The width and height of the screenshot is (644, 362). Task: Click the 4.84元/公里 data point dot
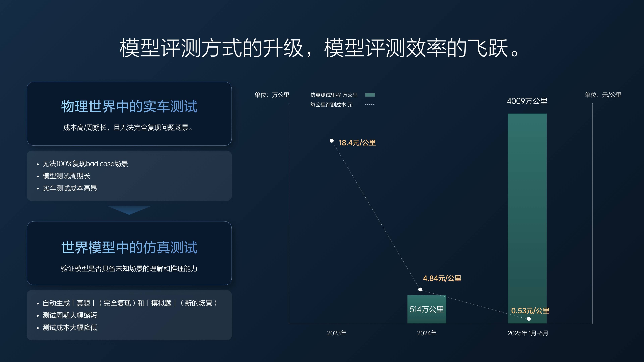click(x=420, y=289)
